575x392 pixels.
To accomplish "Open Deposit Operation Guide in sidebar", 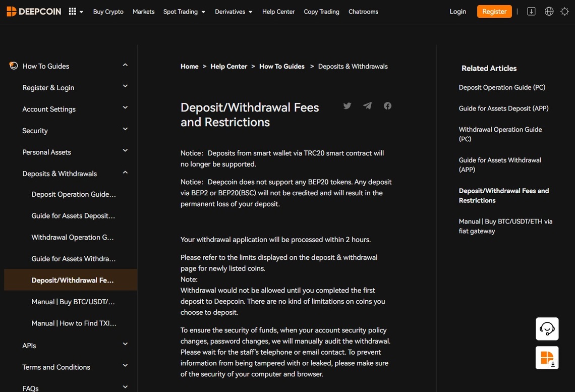I will (73, 194).
